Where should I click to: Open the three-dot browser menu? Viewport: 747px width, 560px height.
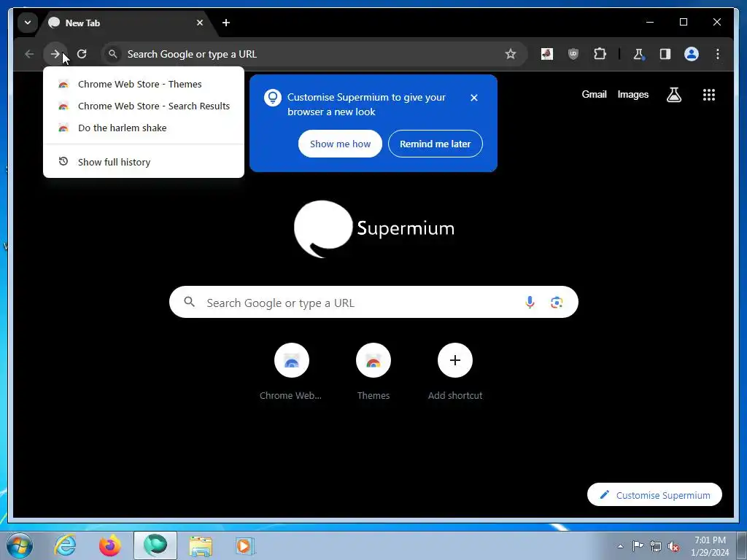pos(718,54)
